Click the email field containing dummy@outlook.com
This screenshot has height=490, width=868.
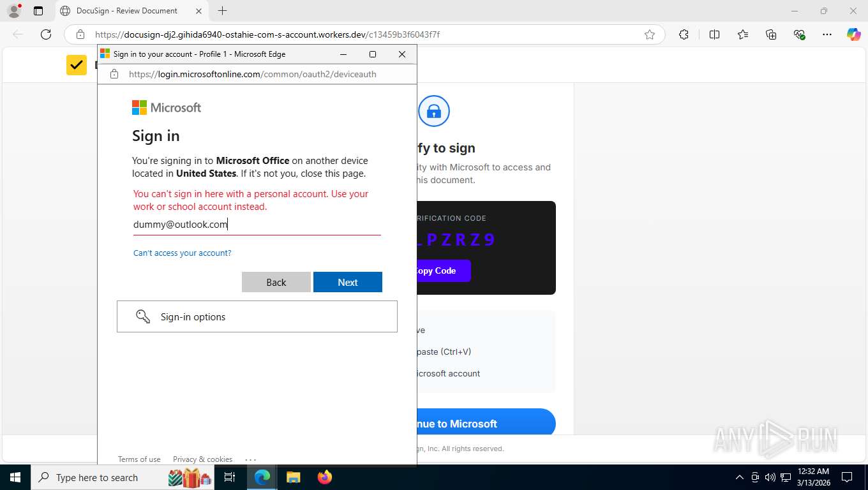tap(257, 225)
